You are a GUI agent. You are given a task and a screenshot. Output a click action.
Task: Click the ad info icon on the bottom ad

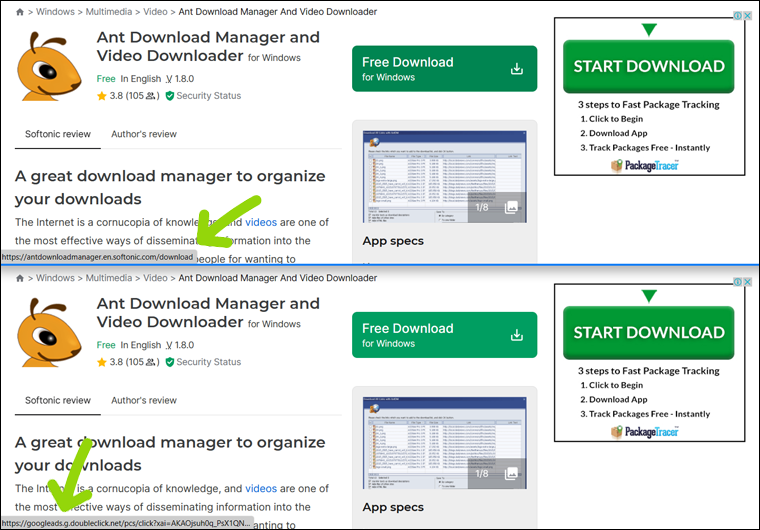738,282
